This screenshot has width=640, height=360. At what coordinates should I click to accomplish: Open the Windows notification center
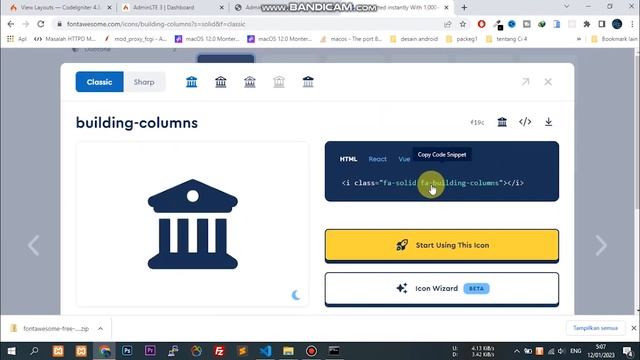click(x=628, y=351)
